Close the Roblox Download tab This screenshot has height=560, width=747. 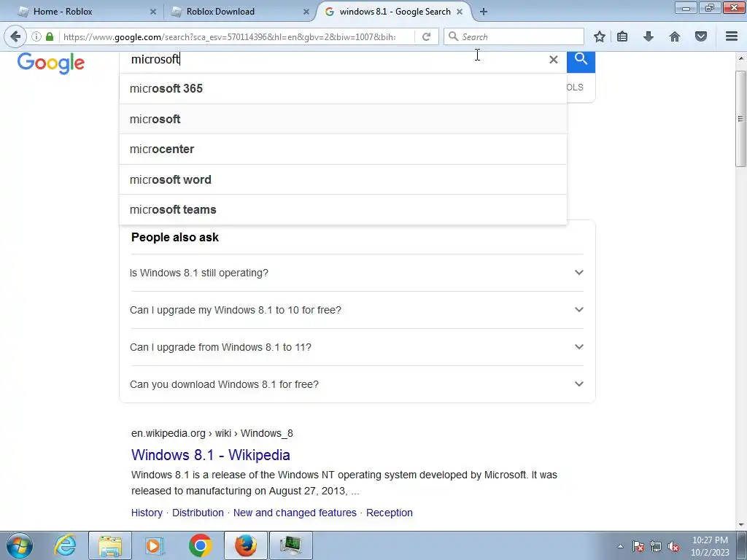click(306, 12)
